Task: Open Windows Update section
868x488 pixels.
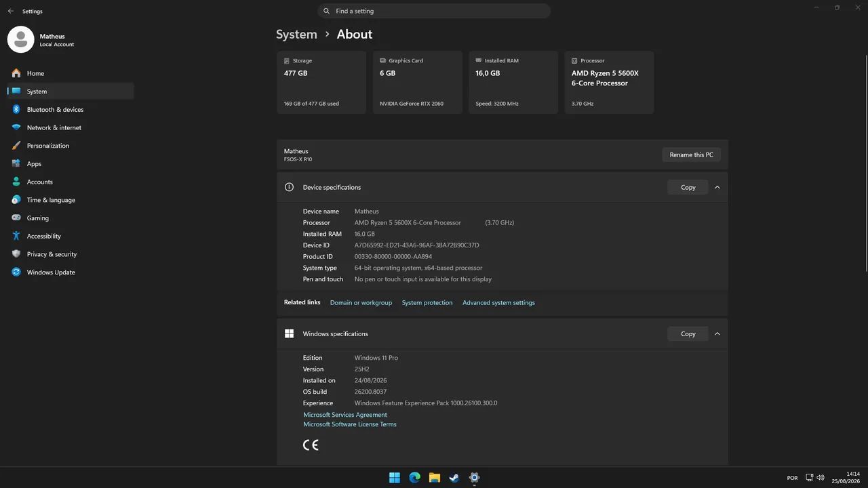Action: pos(71,272)
